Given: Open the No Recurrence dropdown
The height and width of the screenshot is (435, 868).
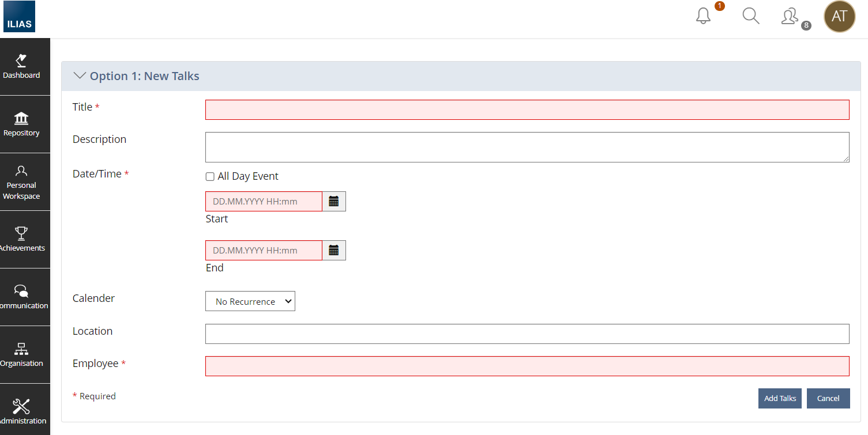Looking at the screenshot, I should (250, 301).
